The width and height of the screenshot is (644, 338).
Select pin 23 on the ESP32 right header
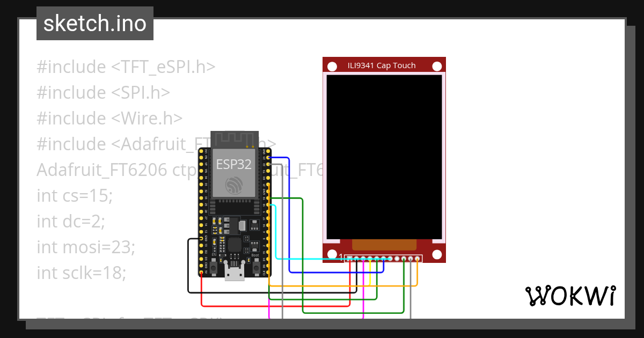(x=268, y=157)
